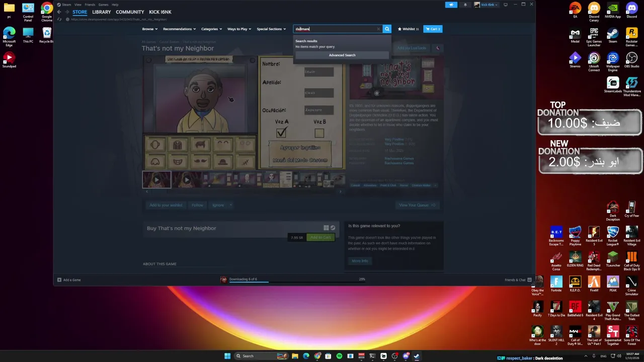Open ELDEN RING desktop shortcut
Image resolution: width=644 pixels, height=362 pixels.
[575, 260]
